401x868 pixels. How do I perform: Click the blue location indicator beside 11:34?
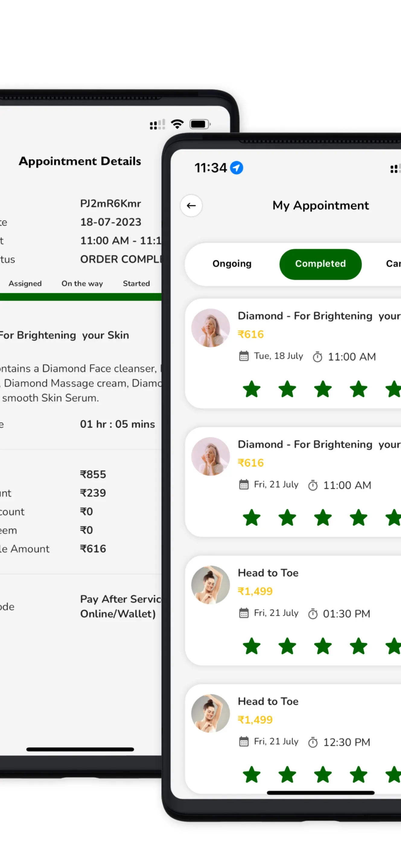(x=237, y=168)
